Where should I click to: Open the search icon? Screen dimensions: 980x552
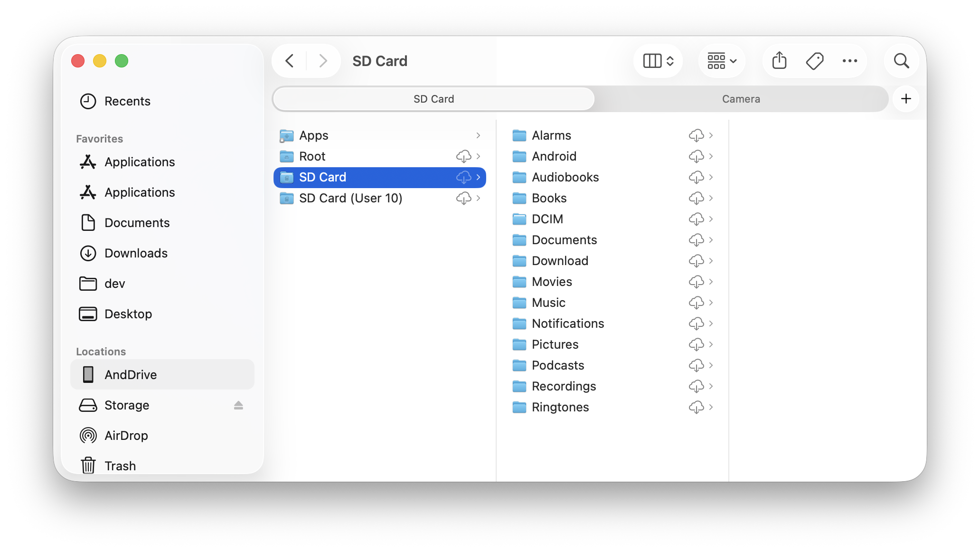pos(901,61)
